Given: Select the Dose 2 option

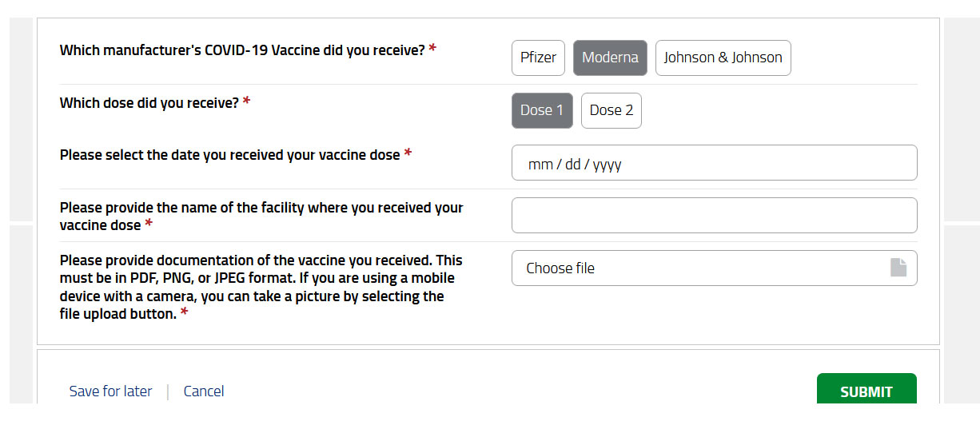Looking at the screenshot, I should click(611, 110).
